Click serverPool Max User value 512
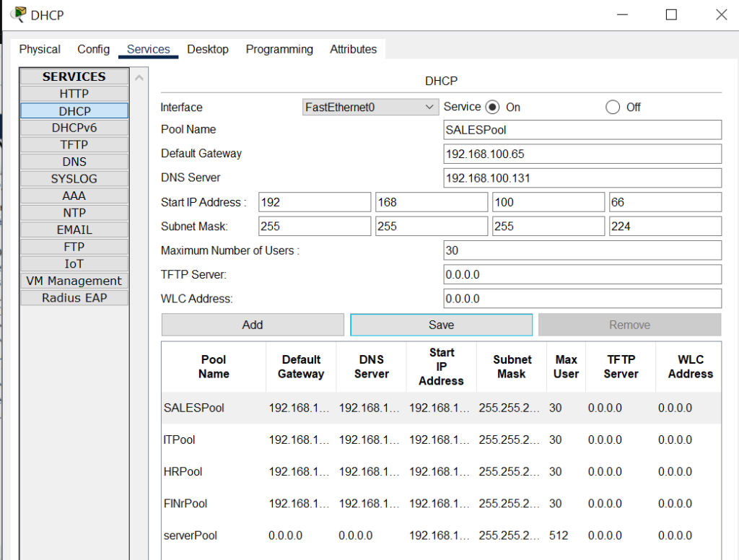 [x=559, y=535]
